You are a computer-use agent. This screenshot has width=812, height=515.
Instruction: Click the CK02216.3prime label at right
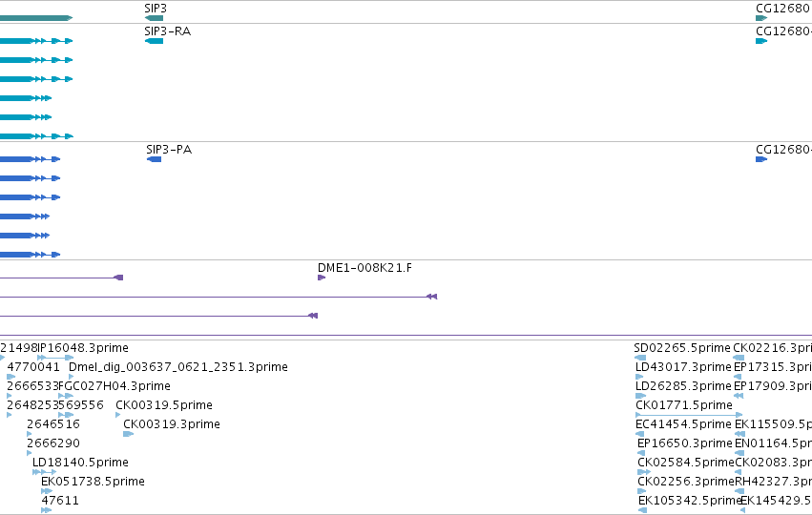click(772, 348)
